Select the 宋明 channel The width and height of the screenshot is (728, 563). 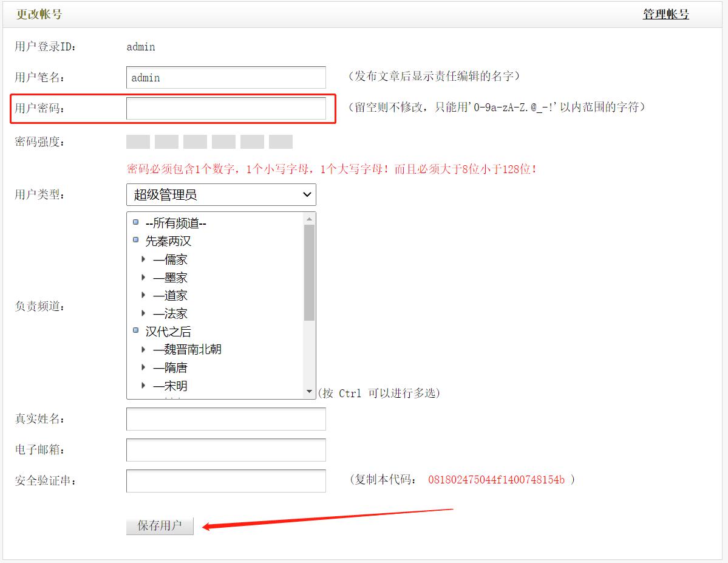tap(171, 386)
